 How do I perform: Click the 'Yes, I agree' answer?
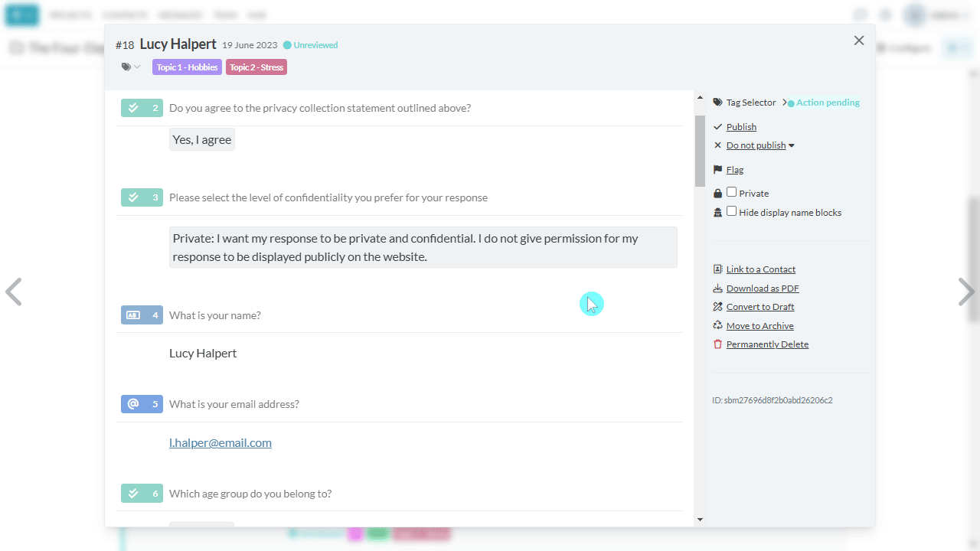tap(202, 139)
